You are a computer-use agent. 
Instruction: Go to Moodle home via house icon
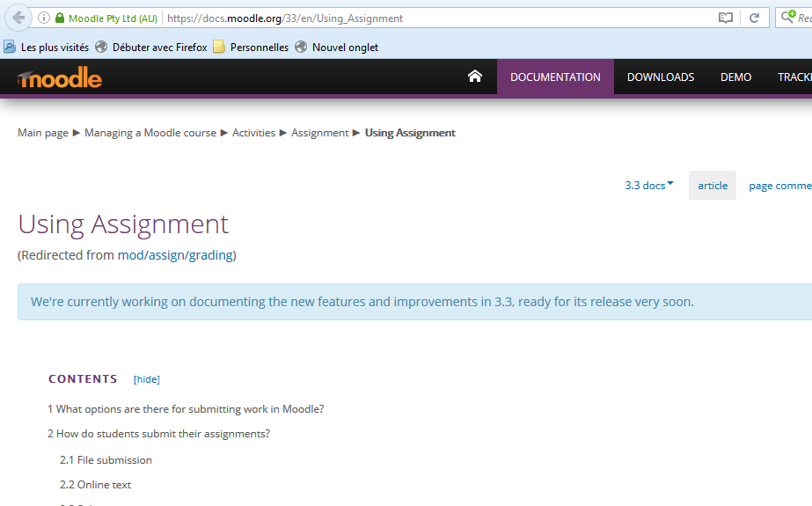pyautogui.click(x=475, y=77)
